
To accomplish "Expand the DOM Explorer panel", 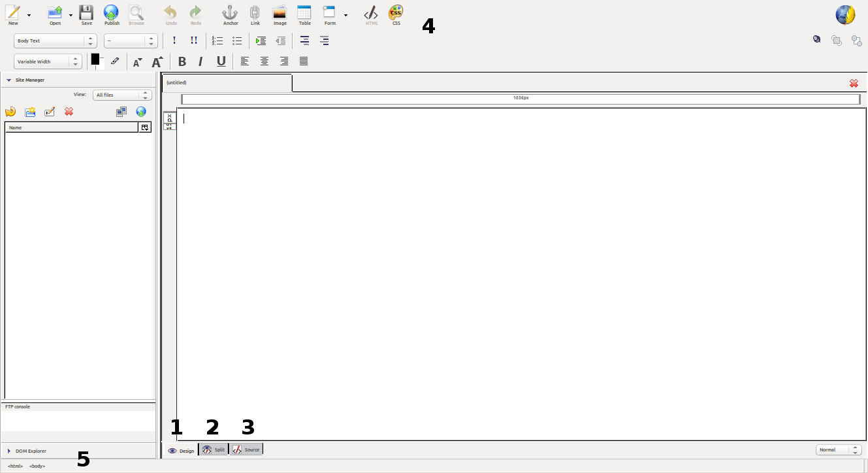I will [x=29, y=451].
